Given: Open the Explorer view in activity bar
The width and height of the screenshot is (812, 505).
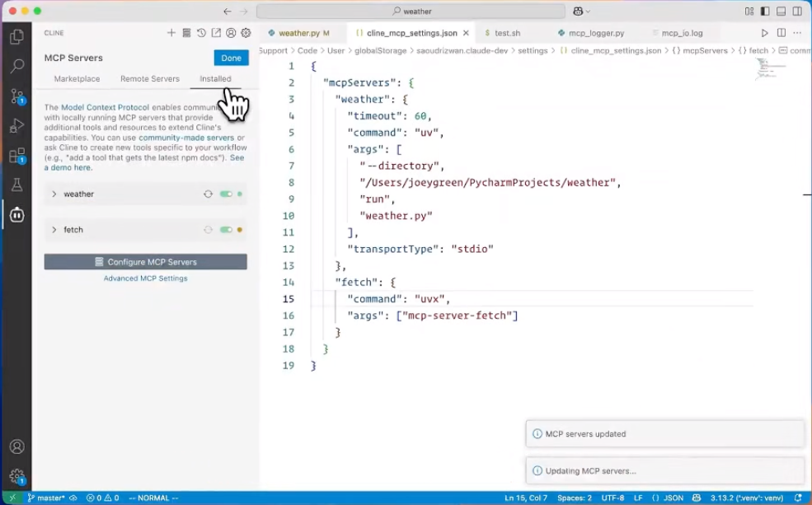Looking at the screenshot, I should (x=17, y=36).
